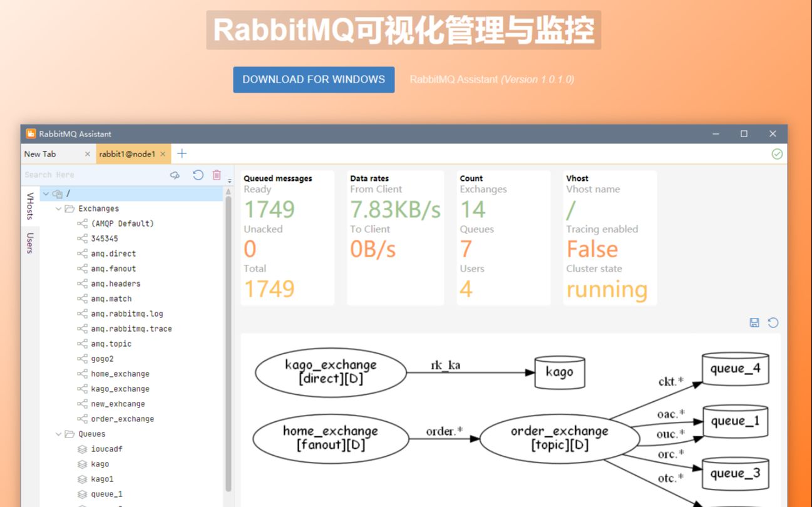The width and height of the screenshot is (812, 507).
Task: Click the tree panel vertical scrollbar thumb
Action: coord(229,344)
